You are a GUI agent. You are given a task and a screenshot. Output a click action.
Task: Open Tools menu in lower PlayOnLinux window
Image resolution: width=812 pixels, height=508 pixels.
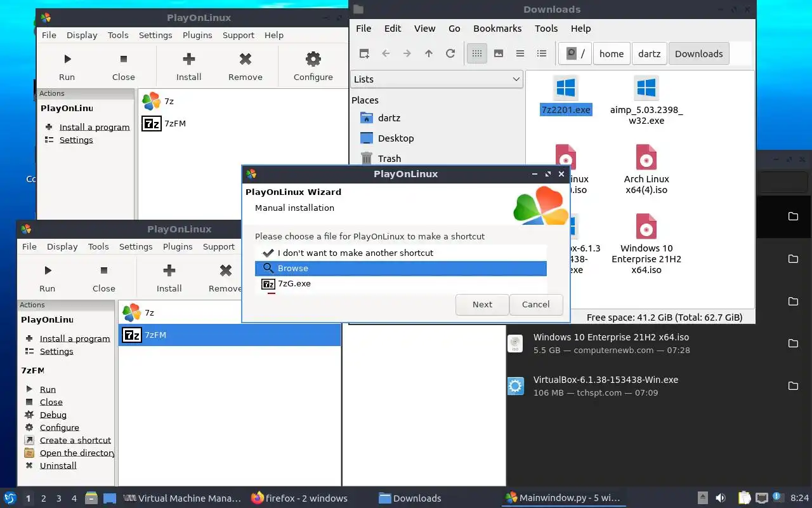click(x=98, y=247)
